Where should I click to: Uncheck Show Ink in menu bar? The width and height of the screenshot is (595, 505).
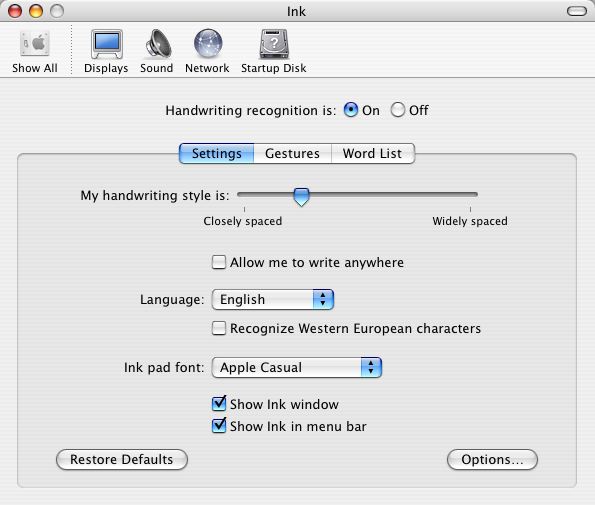point(219,426)
